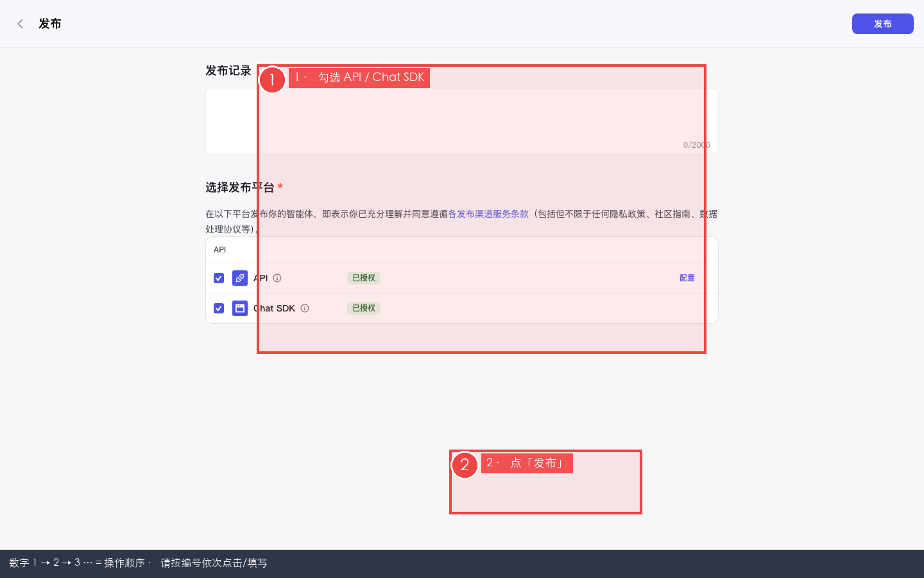Click the Chat SDK window icon
924x578 pixels.
coord(240,308)
